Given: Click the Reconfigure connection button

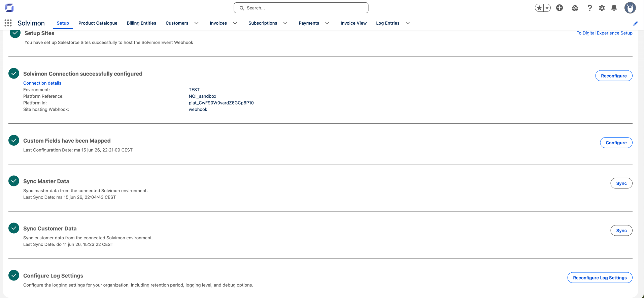Looking at the screenshot, I should tap(614, 76).
